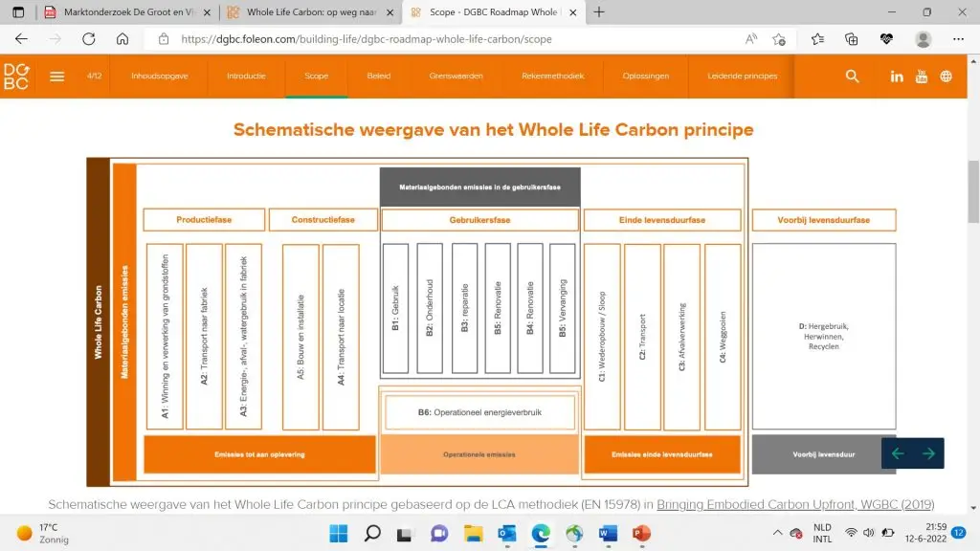
Task: Open browser Collections icon
Action: pyautogui.click(x=851, y=39)
